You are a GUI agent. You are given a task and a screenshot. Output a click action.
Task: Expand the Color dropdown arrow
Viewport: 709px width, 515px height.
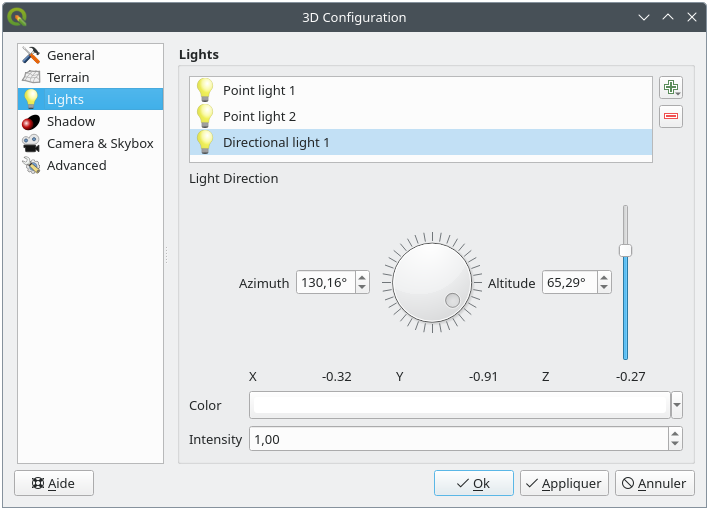676,405
